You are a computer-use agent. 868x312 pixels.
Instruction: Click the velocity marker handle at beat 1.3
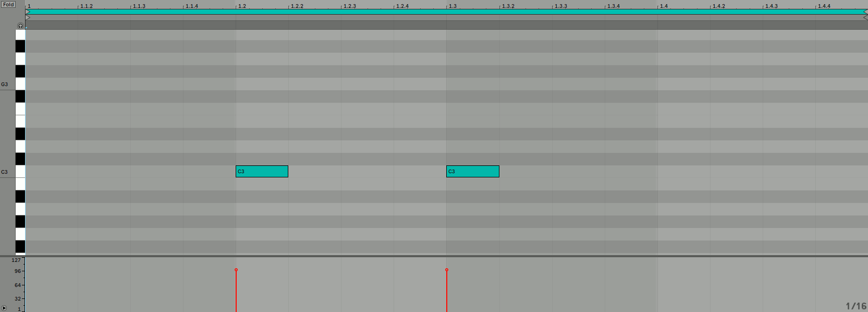click(x=447, y=270)
